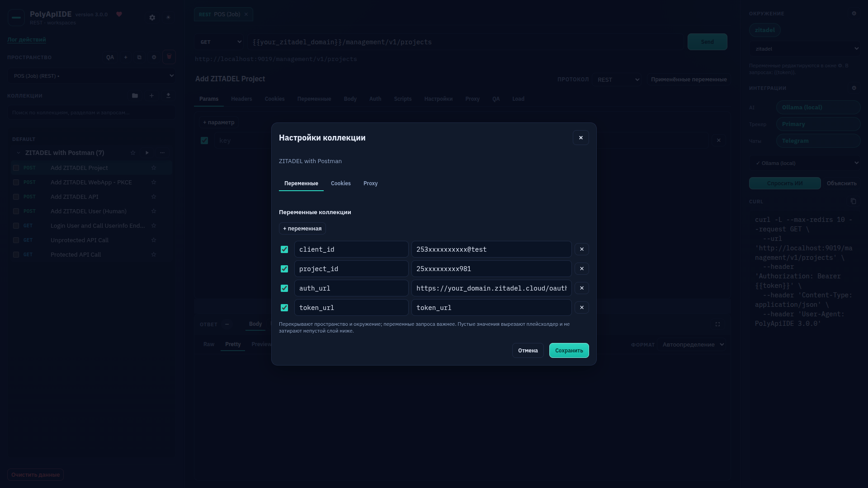This screenshot has height=488, width=868.
Task: Delete the client_id variable row
Action: tap(582, 249)
